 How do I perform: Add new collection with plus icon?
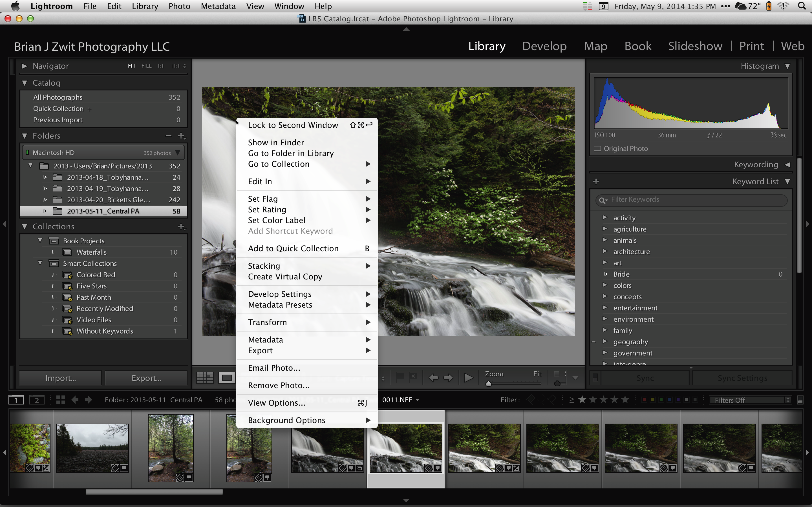tap(181, 227)
